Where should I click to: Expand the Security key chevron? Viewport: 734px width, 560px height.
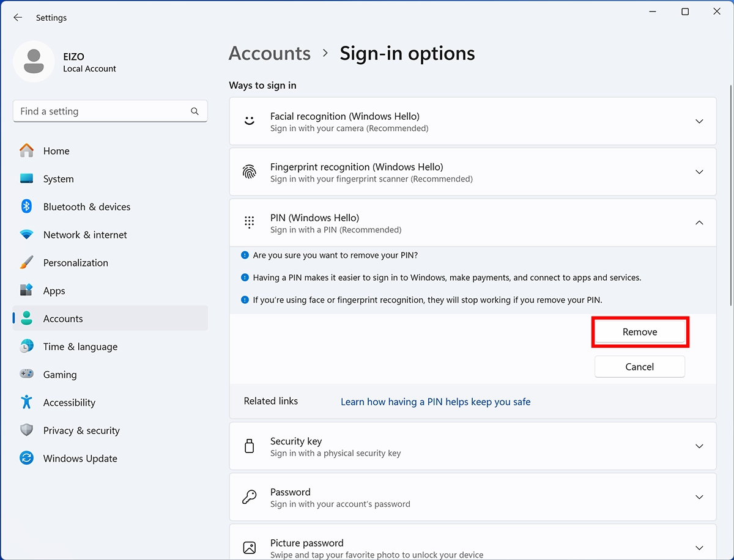click(699, 446)
